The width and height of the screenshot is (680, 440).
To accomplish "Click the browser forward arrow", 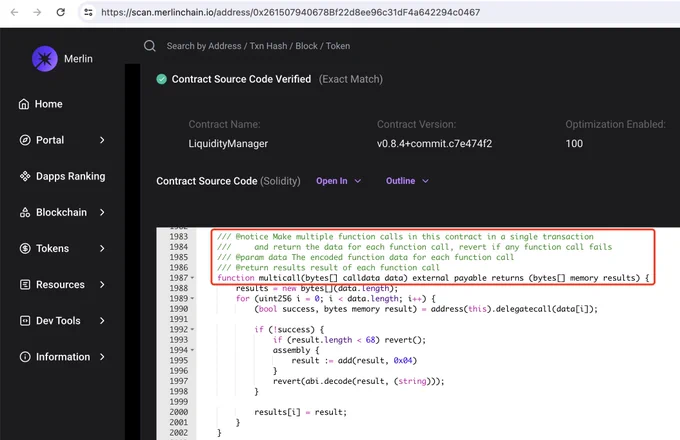I will pyautogui.click(x=37, y=12).
